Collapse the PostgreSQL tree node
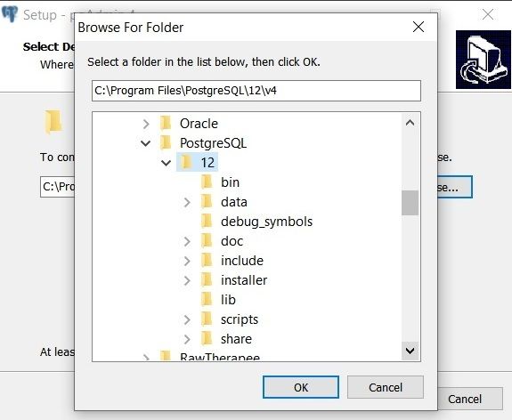Viewport: 512px width, 420px height. pos(146,143)
